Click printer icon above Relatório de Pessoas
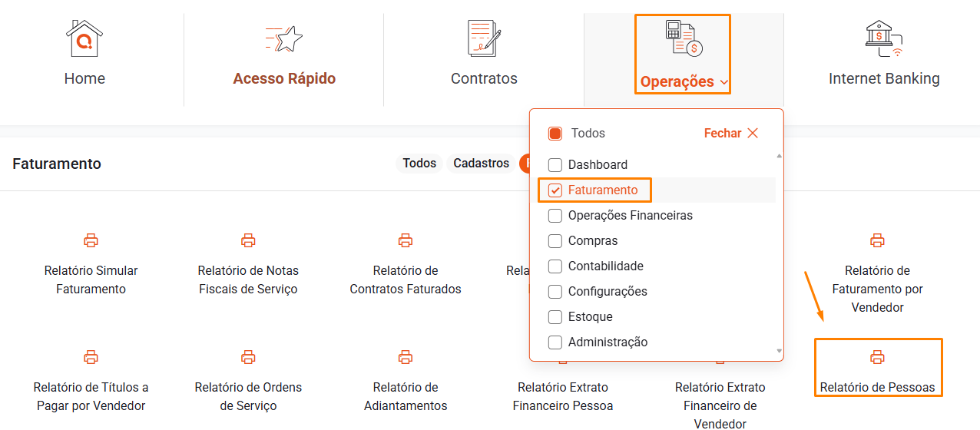The height and width of the screenshot is (430, 980). click(x=877, y=357)
